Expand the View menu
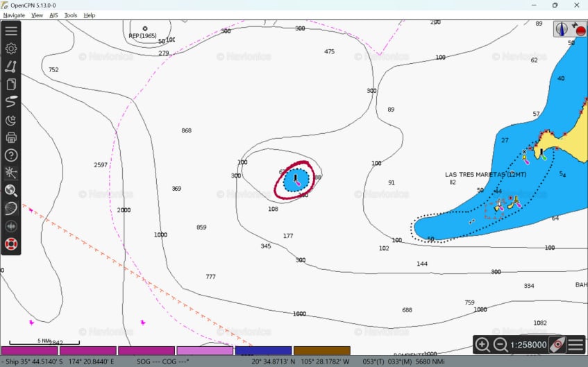Screen dimensions: 588x367 37,15
